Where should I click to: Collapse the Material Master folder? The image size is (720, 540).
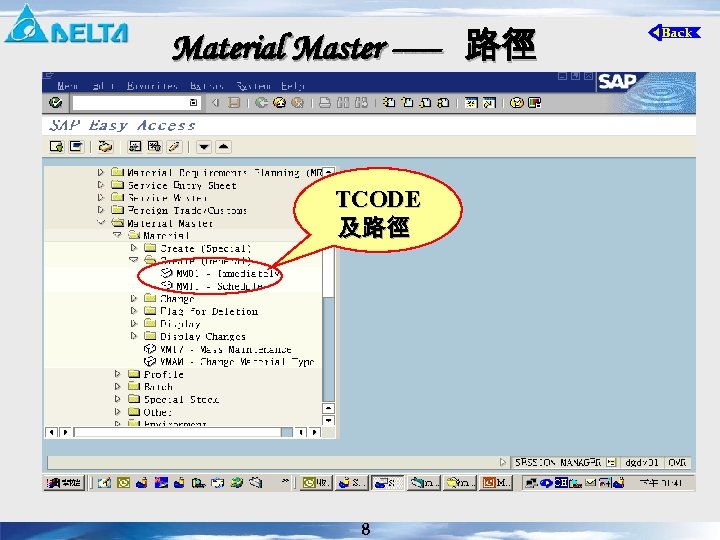[101, 222]
